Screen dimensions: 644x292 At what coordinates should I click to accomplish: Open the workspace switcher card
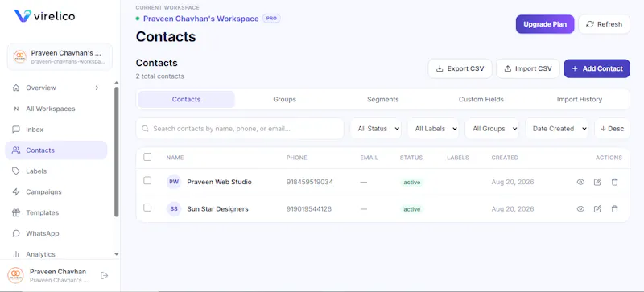[60, 56]
